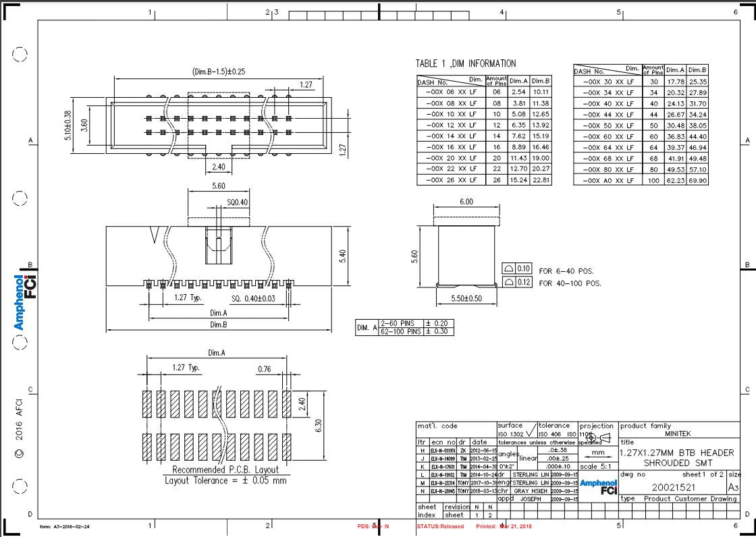Select the checker name 'GRAY HSIEH'

(x=531, y=490)
